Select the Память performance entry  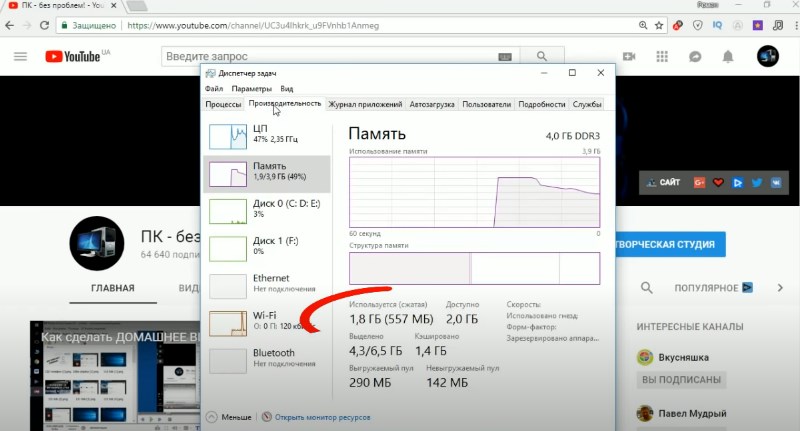tap(267, 173)
